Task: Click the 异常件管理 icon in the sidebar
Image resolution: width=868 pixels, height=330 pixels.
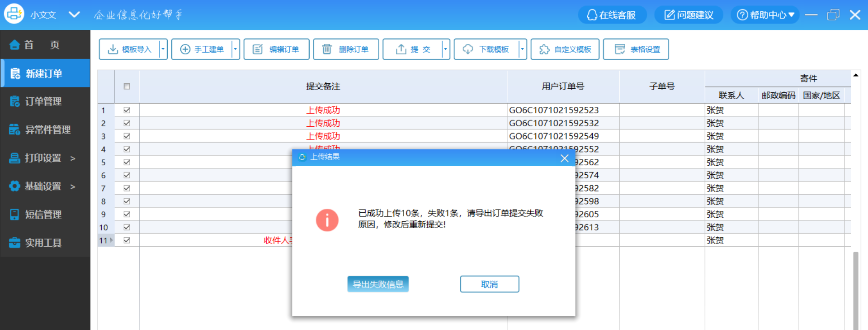Action: coord(14,130)
